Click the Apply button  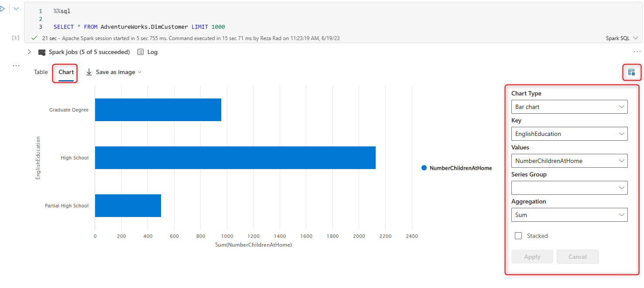[x=532, y=257]
